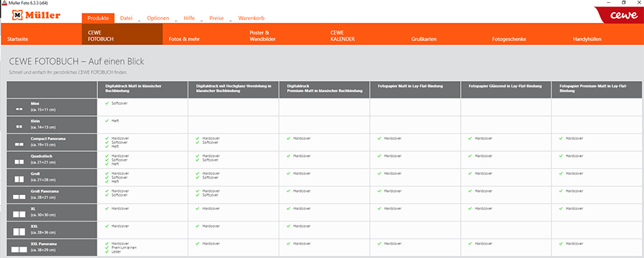Viewport: 644px width, 258px height.
Task: Select the XXL Panorama format icon
Action: tap(19, 249)
